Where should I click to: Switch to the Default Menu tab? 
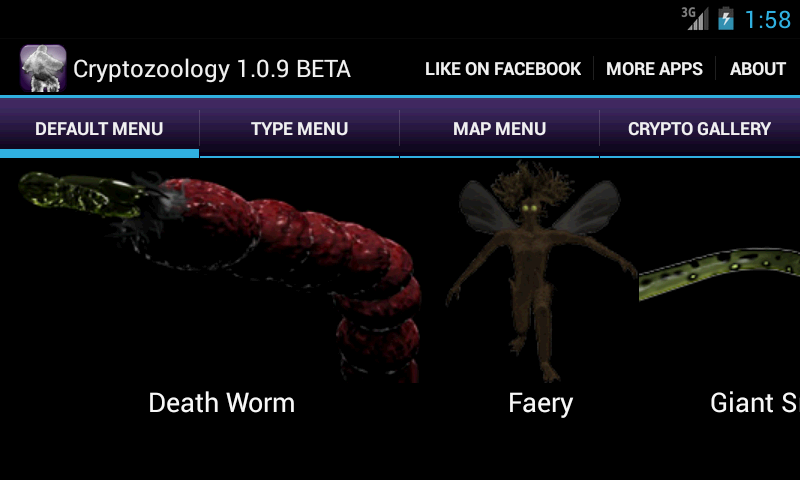tap(99, 129)
